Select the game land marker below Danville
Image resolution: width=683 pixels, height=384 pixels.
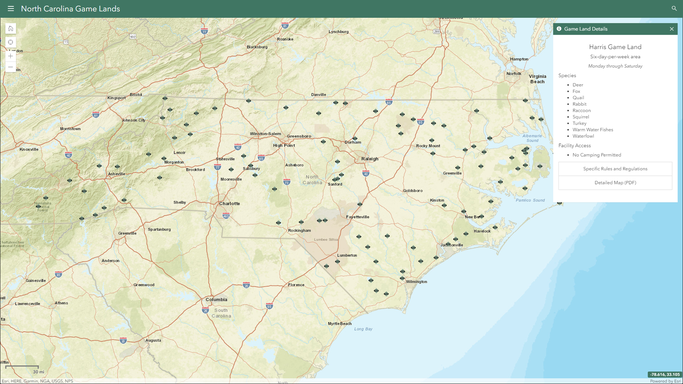pyautogui.click(x=318, y=113)
